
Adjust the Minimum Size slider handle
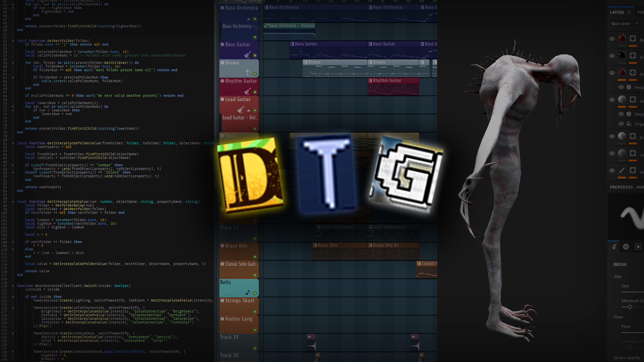pyautogui.click(x=630, y=307)
